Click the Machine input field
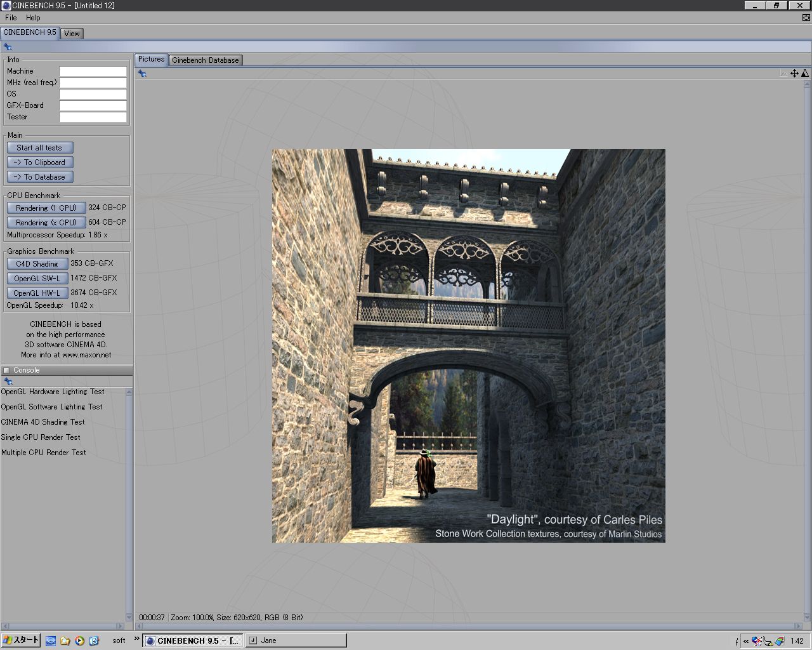Image resolution: width=812 pixels, height=650 pixels. click(93, 72)
